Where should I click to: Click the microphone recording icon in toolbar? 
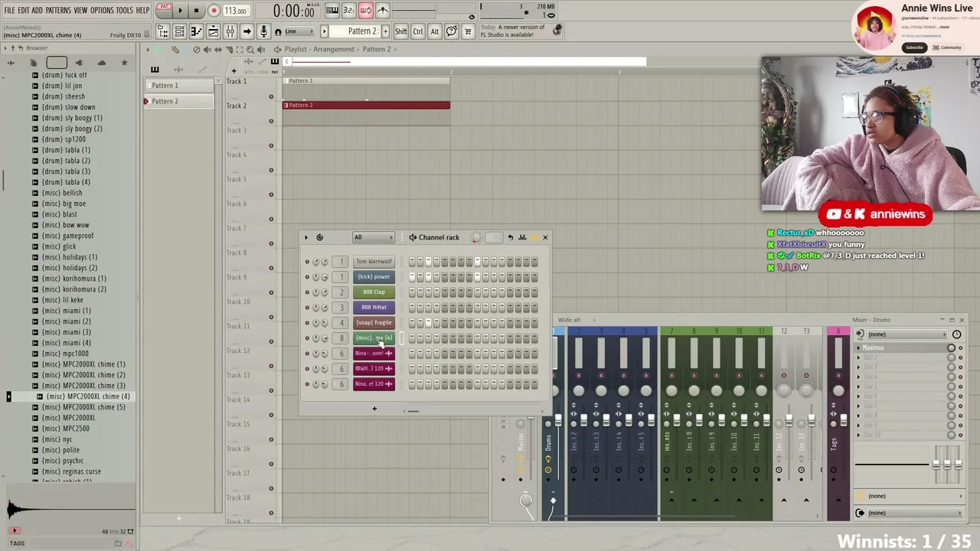coord(263,31)
